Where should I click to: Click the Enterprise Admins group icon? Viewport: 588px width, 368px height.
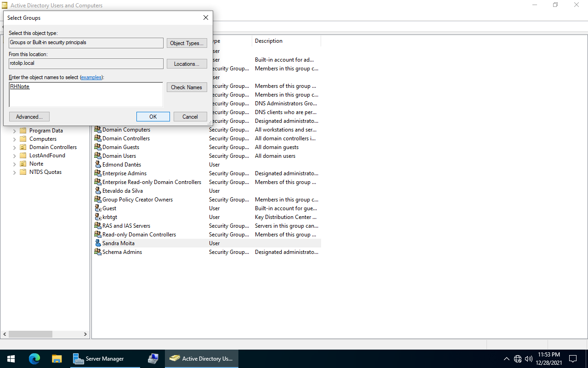(97, 173)
